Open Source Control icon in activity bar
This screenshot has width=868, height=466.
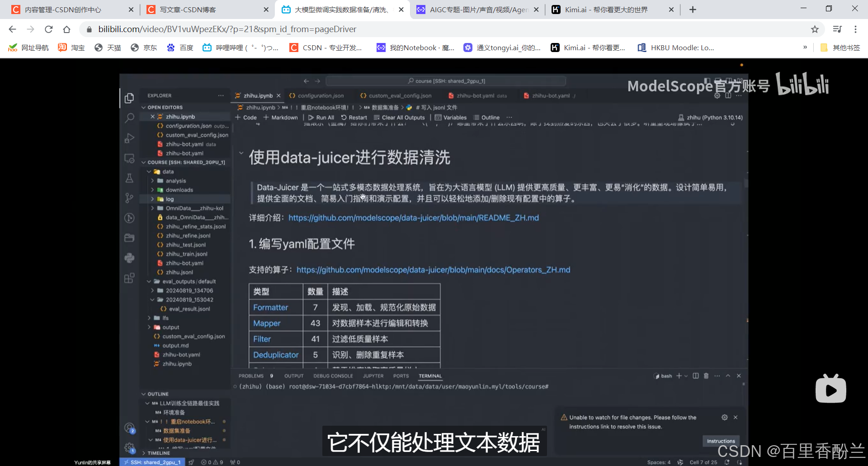[129, 198]
